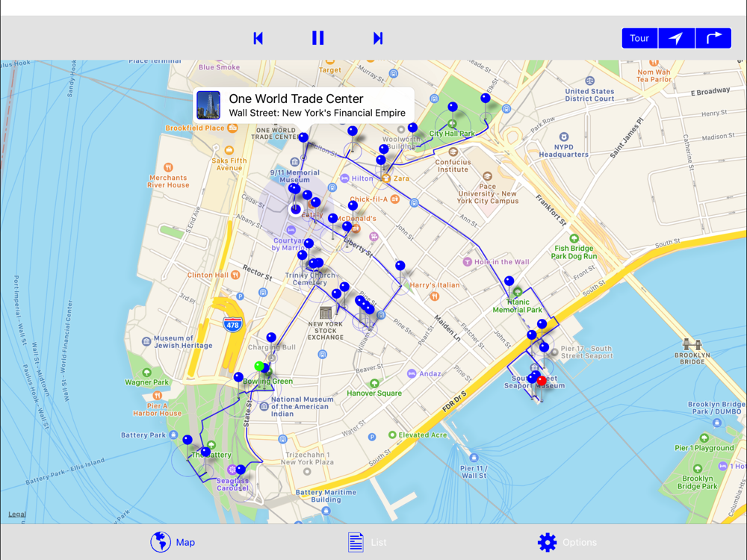This screenshot has width=747, height=560.
Task: Tap the Confucius Institute marker
Action: pyautogui.click(x=453, y=152)
